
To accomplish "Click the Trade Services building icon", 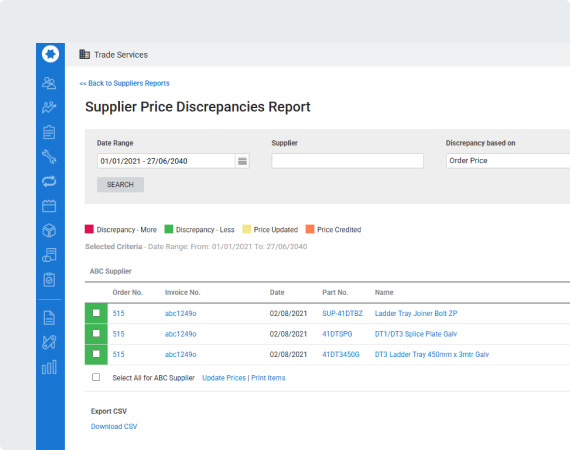I will (84, 54).
